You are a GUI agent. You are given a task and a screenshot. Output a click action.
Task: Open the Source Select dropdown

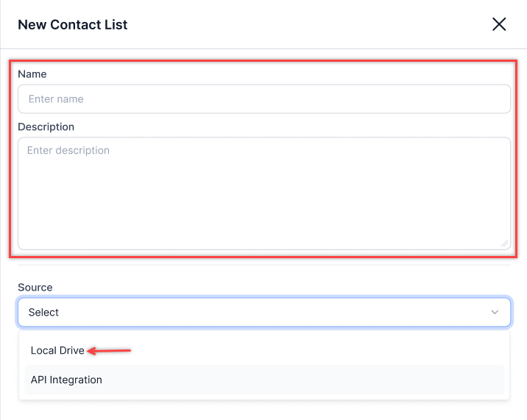pos(264,312)
